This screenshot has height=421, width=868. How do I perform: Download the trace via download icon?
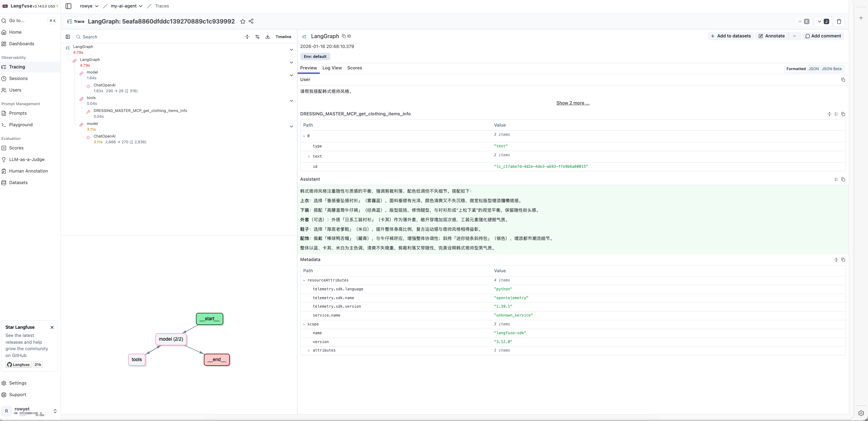click(268, 37)
